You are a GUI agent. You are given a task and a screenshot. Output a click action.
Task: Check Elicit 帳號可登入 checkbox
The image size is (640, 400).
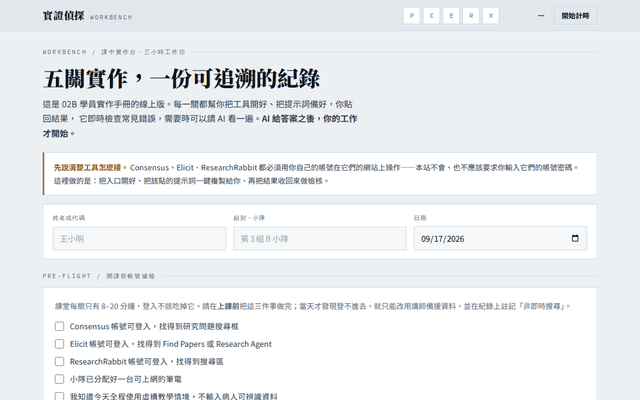point(60,344)
